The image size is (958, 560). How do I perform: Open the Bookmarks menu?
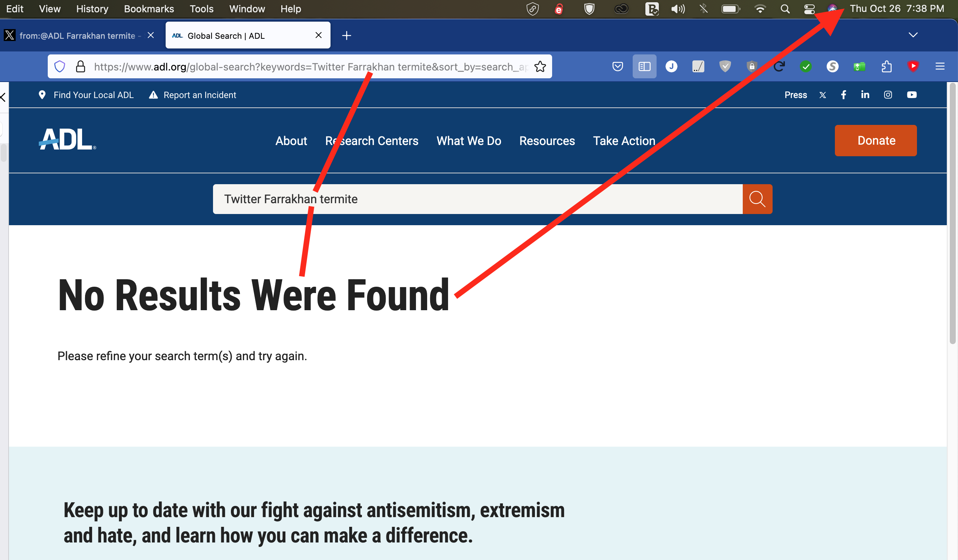[x=148, y=9]
